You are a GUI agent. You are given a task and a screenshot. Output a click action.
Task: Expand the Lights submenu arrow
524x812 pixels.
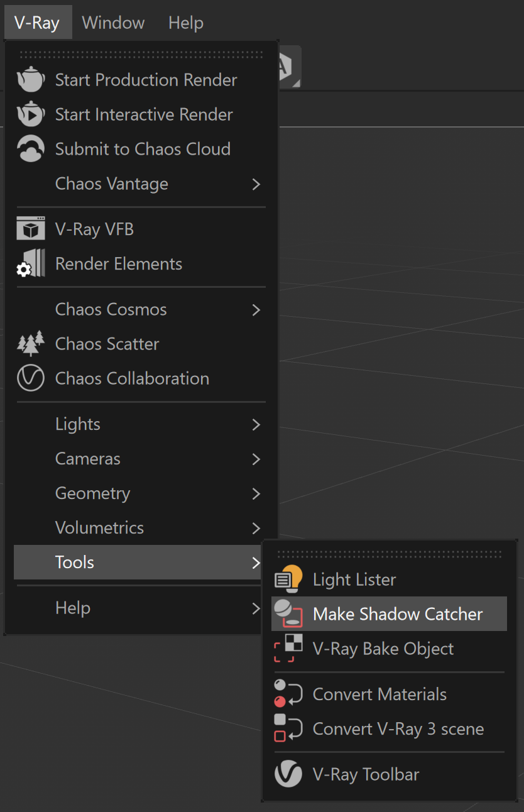click(256, 425)
